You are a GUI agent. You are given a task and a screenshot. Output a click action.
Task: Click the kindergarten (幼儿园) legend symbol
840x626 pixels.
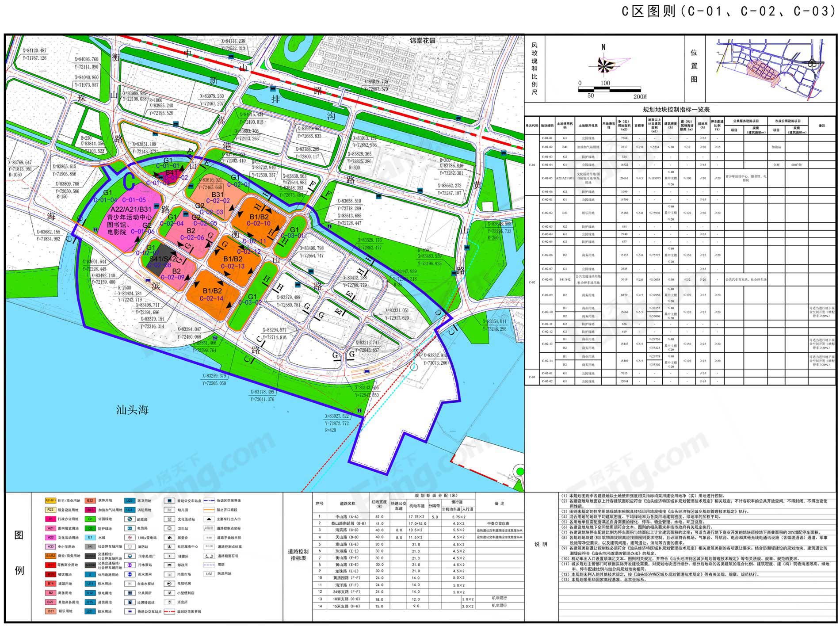[169, 510]
